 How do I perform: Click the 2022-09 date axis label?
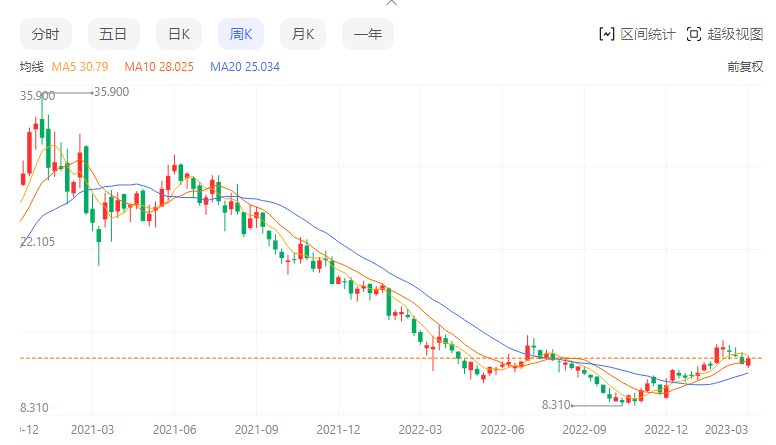click(584, 430)
